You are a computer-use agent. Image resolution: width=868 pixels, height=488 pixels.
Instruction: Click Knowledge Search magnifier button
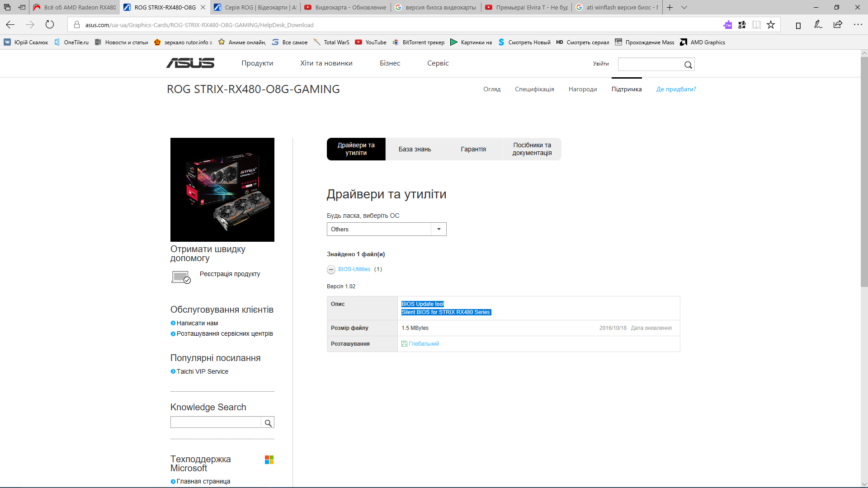[268, 422]
